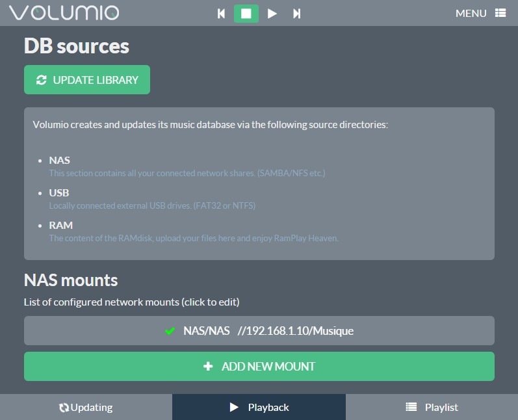Image resolution: width=518 pixels, height=420 pixels.
Task: Switch to the Playlist tab
Action: point(432,407)
